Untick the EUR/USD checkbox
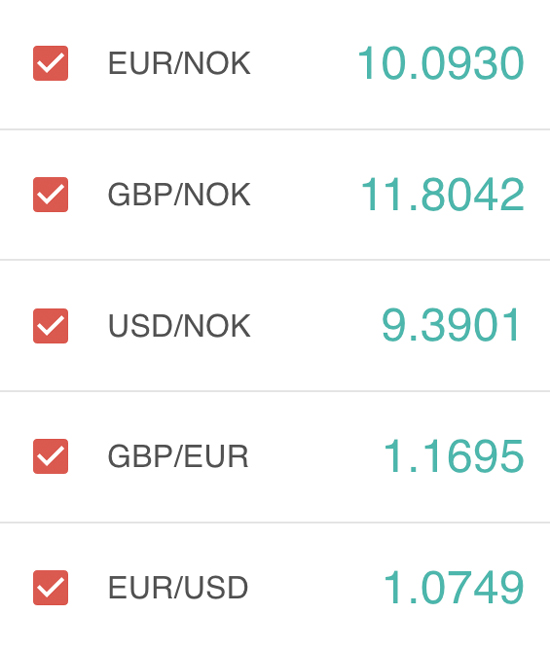Image resolution: width=550 pixels, height=650 pixels. coord(51,587)
